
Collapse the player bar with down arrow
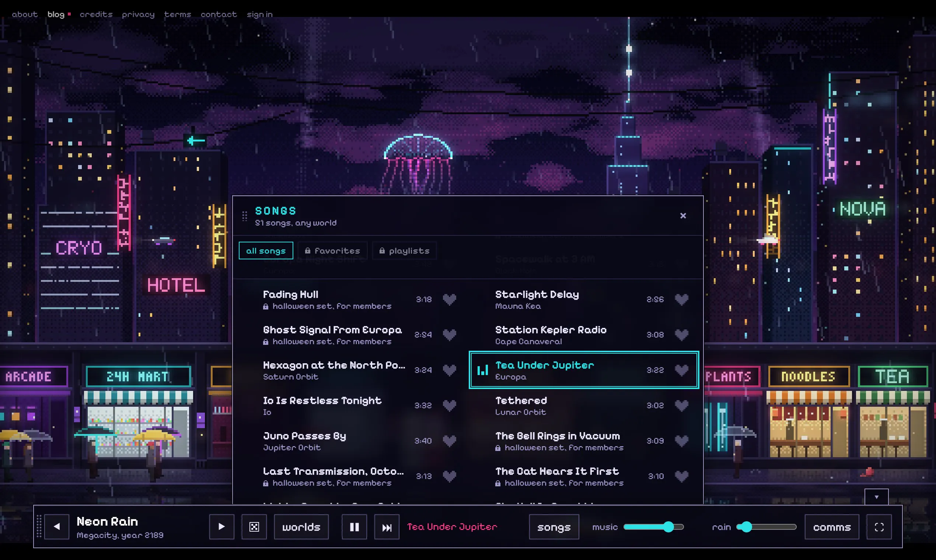pyautogui.click(x=876, y=497)
